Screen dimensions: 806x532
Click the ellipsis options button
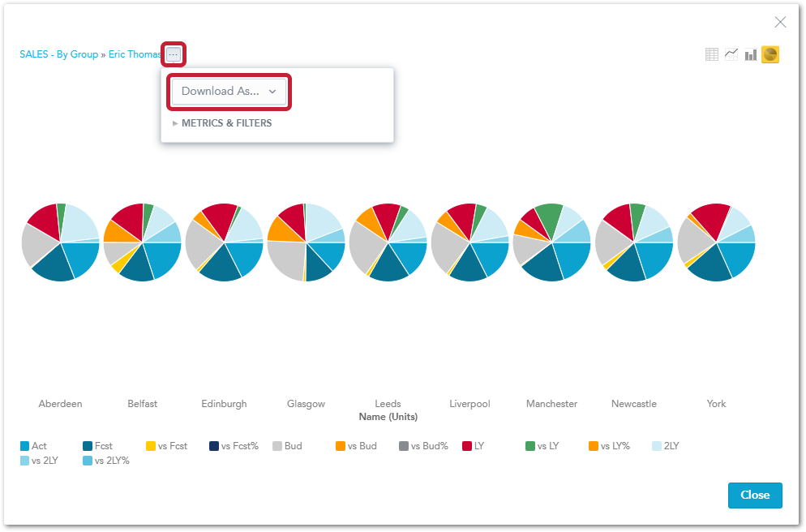[174, 54]
